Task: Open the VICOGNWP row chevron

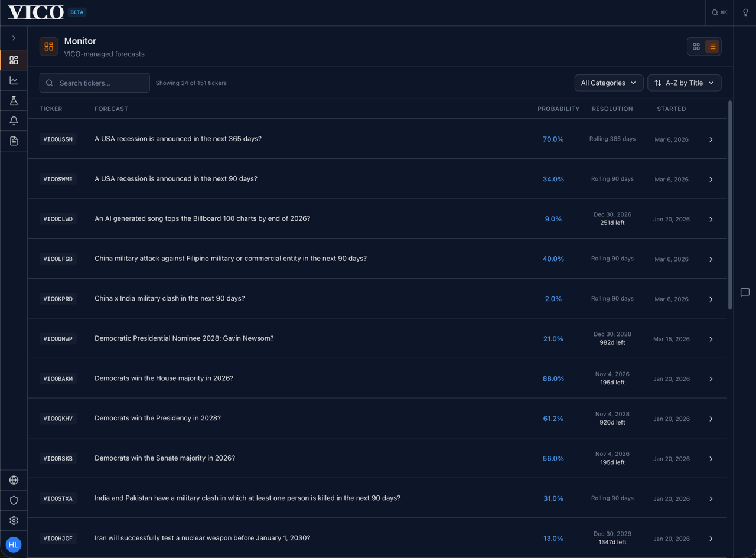Action: (x=711, y=339)
